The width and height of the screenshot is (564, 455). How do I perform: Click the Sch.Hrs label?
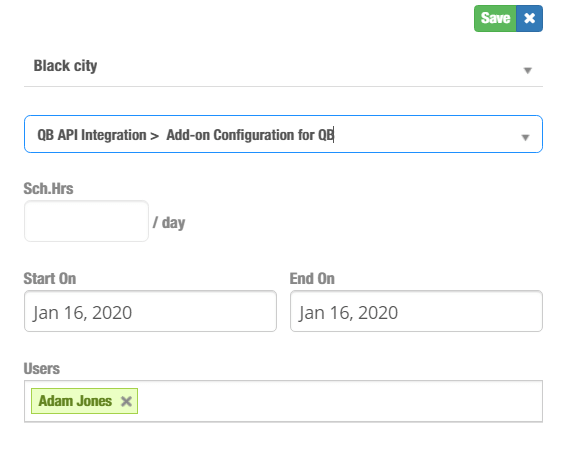click(x=48, y=188)
